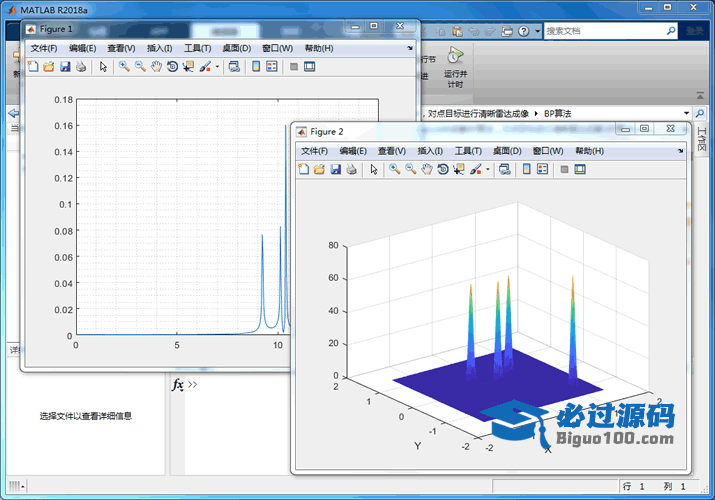Select Edit Plot arrow in Figure 2
The image size is (715, 500).
pos(374,169)
